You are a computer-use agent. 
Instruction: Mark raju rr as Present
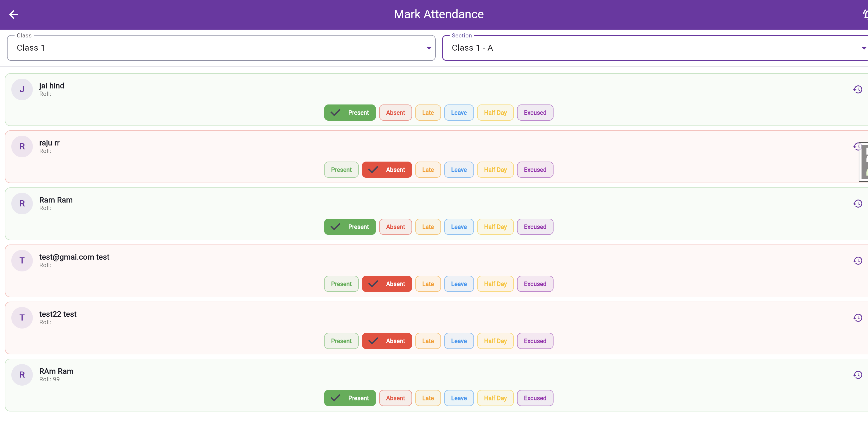[x=341, y=170]
